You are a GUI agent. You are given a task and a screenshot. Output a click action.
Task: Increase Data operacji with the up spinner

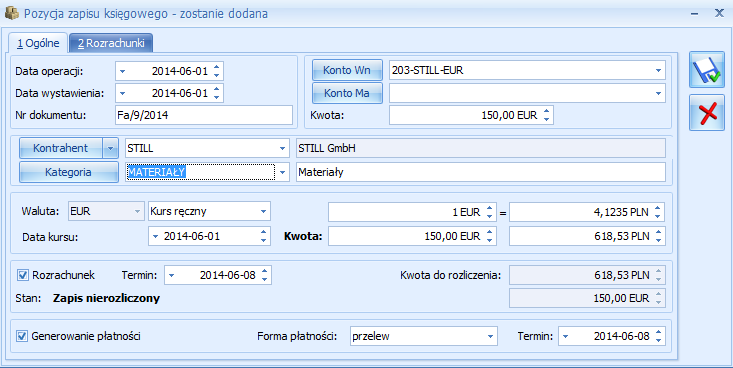pos(216,67)
